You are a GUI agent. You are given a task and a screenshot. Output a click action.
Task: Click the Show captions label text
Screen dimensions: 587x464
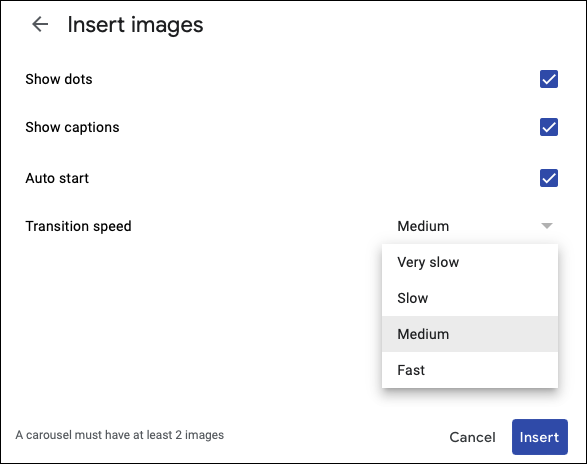coord(72,127)
